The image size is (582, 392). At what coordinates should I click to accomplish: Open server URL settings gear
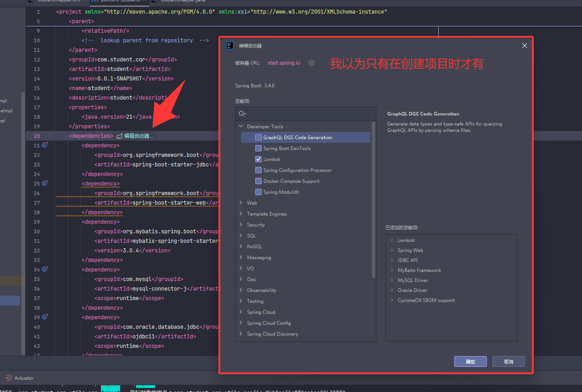[x=312, y=63]
